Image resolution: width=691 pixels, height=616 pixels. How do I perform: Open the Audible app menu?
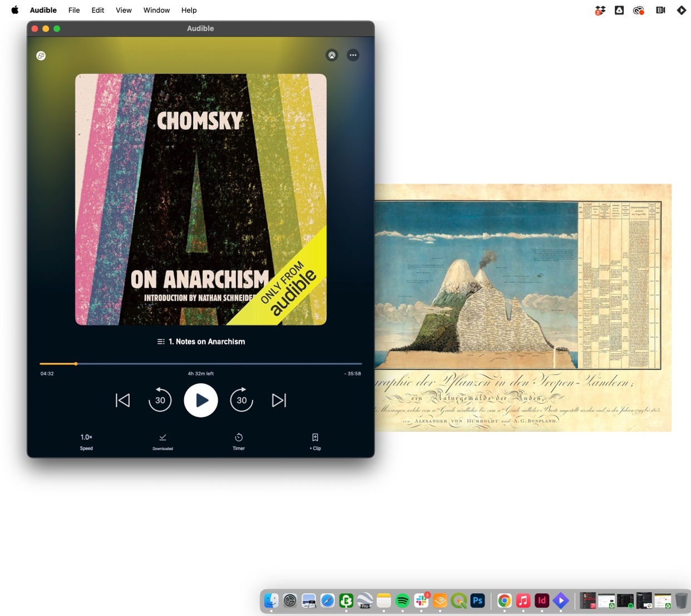tap(43, 10)
